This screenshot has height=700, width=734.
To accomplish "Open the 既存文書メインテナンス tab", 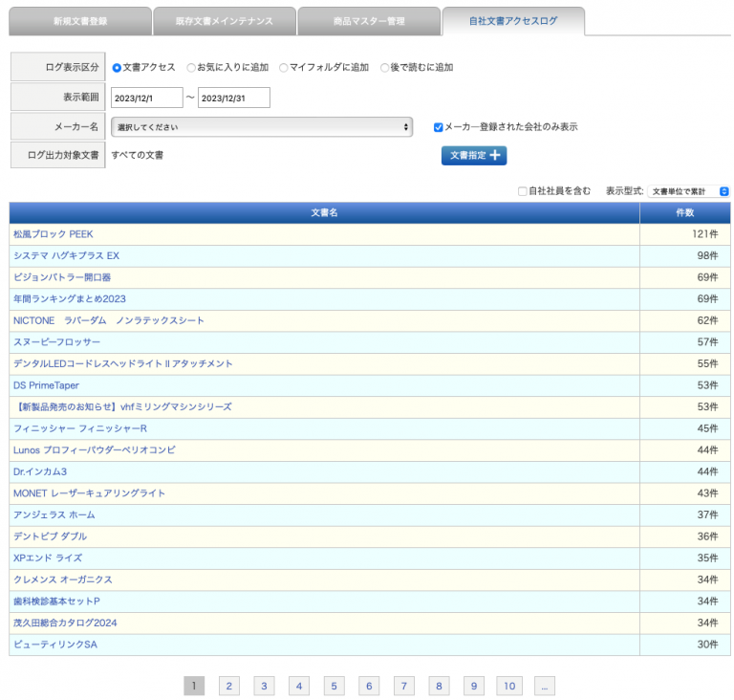I will pos(225,21).
